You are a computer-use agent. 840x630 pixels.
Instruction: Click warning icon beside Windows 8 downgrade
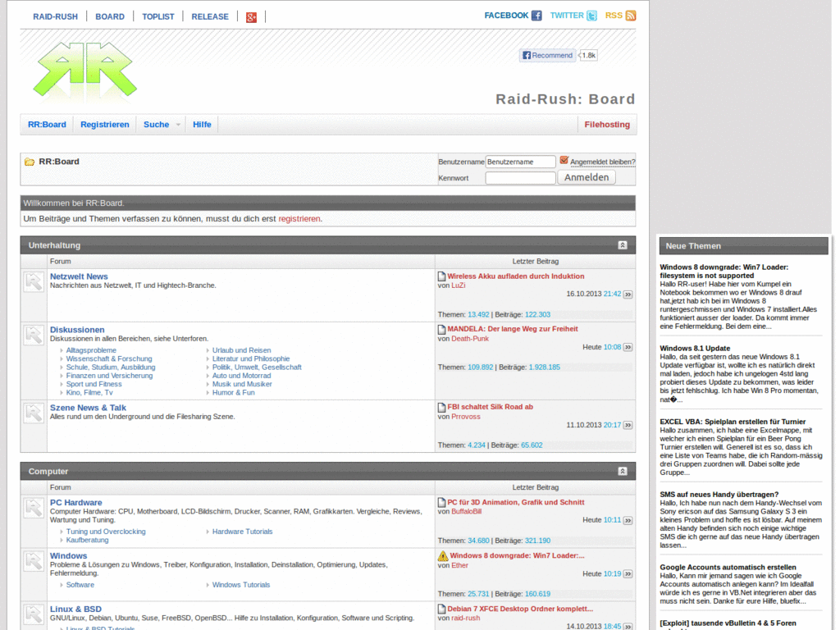click(442, 556)
